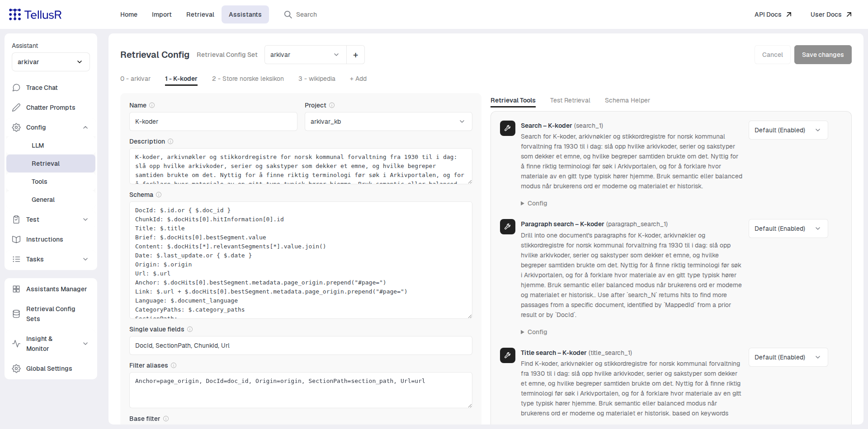Click the Trace Chat speech bubble icon
This screenshot has width=868, height=429.
16,88
